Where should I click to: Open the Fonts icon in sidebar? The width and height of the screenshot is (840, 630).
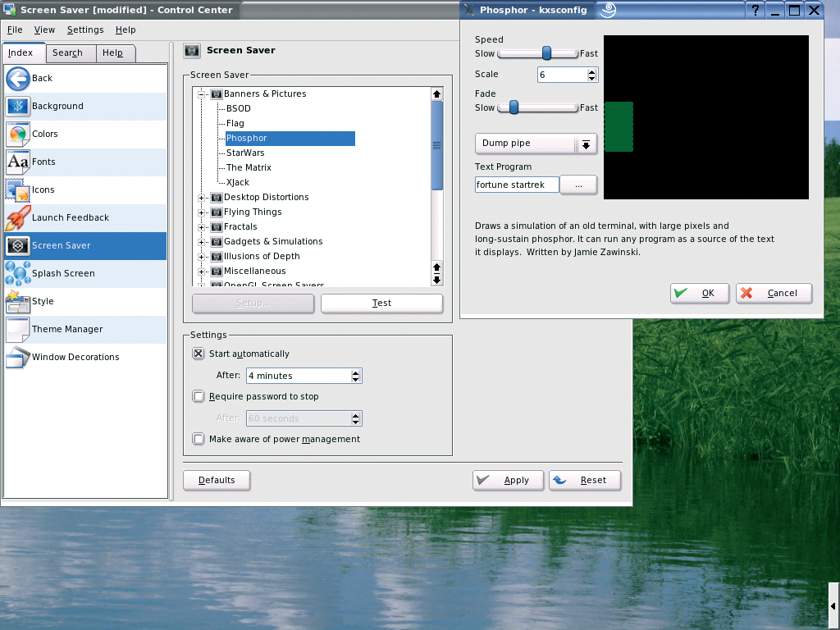18,162
